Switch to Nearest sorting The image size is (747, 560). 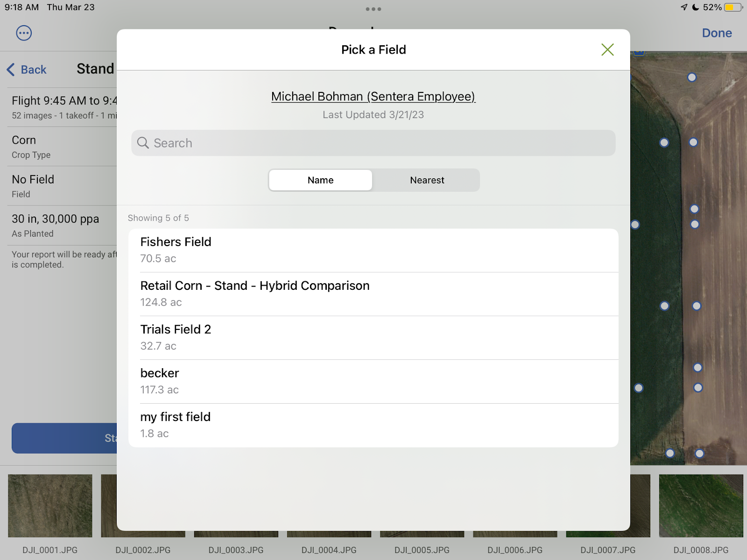pyautogui.click(x=427, y=180)
